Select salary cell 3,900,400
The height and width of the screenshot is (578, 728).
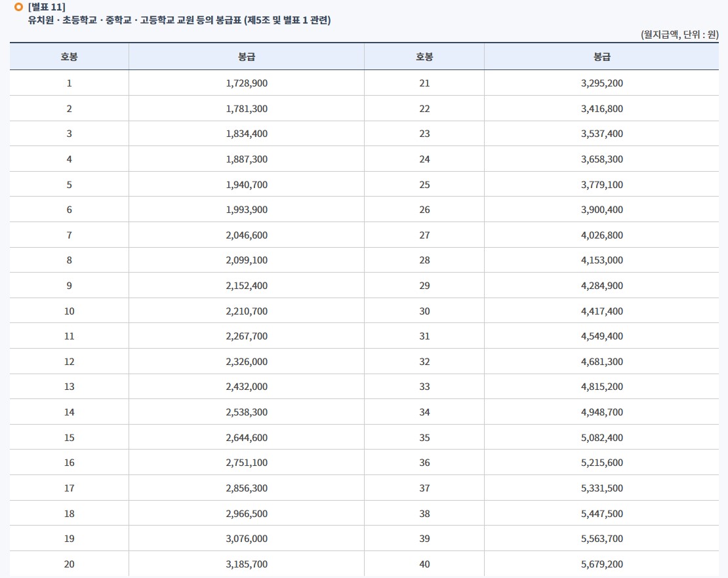coord(601,210)
